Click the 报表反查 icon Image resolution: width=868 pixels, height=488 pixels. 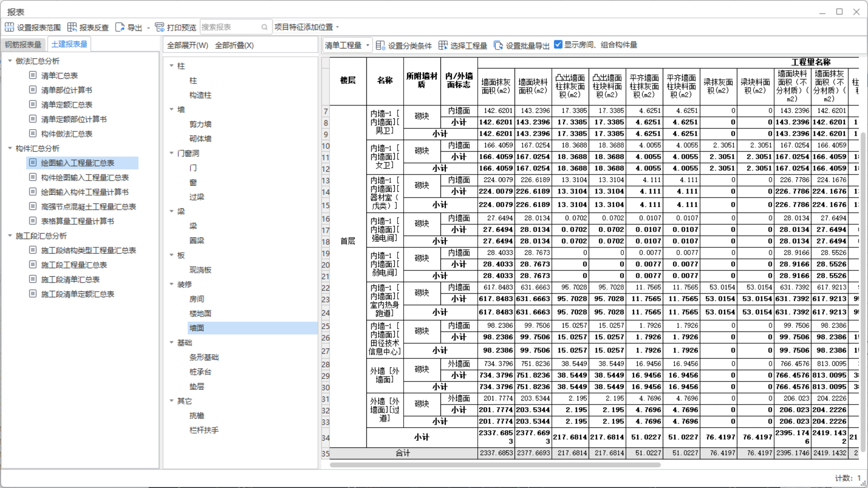click(72, 27)
